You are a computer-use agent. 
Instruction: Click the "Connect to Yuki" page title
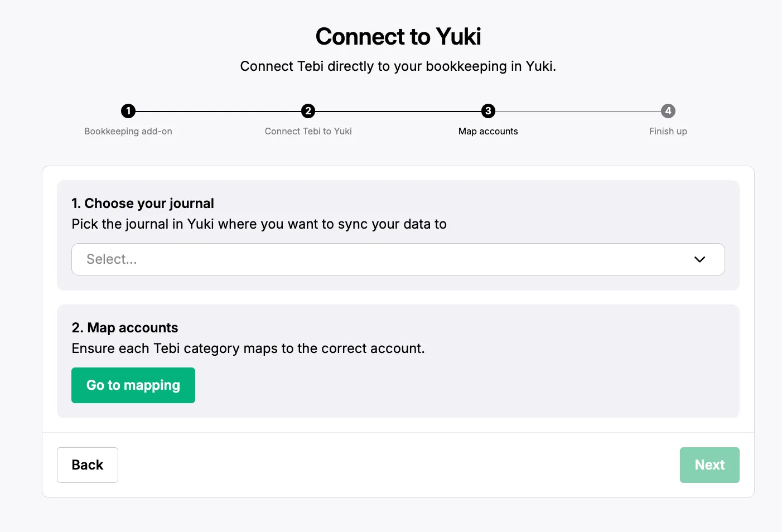click(x=398, y=37)
